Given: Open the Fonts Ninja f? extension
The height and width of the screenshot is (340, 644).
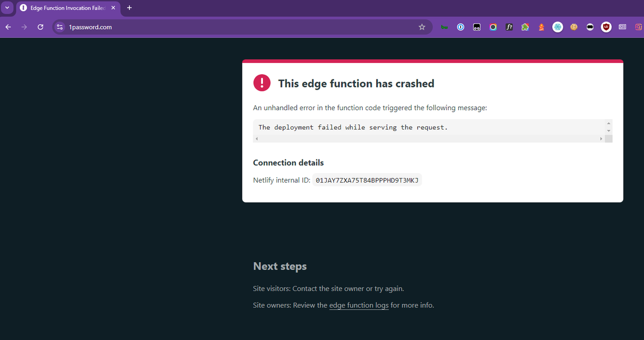Looking at the screenshot, I should 509,27.
